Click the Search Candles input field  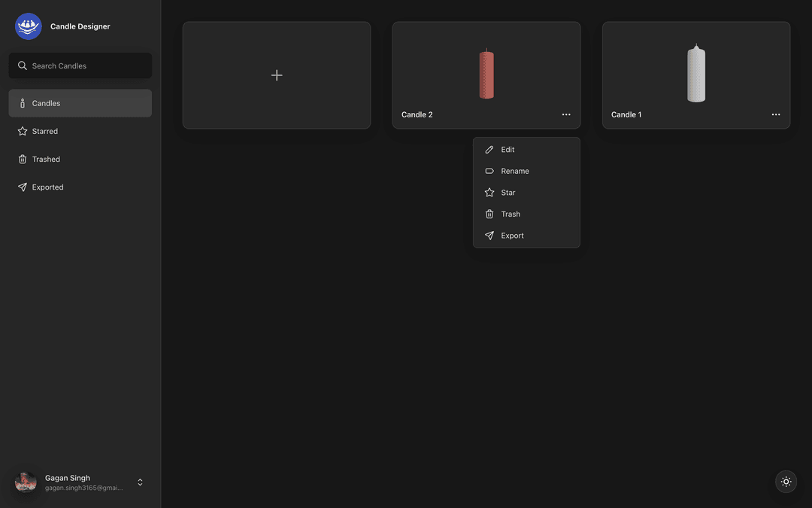[x=86, y=65]
